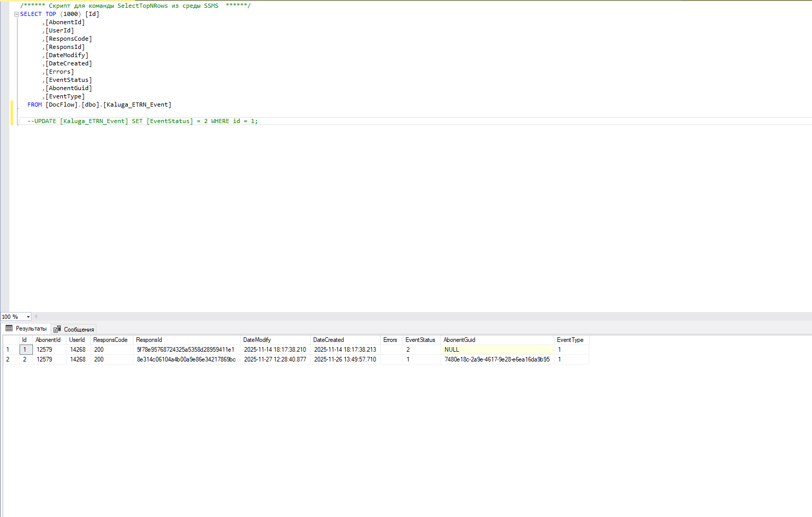Select the UserId column header in results
Screen dimensions: 812x517
click(x=77, y=340)
